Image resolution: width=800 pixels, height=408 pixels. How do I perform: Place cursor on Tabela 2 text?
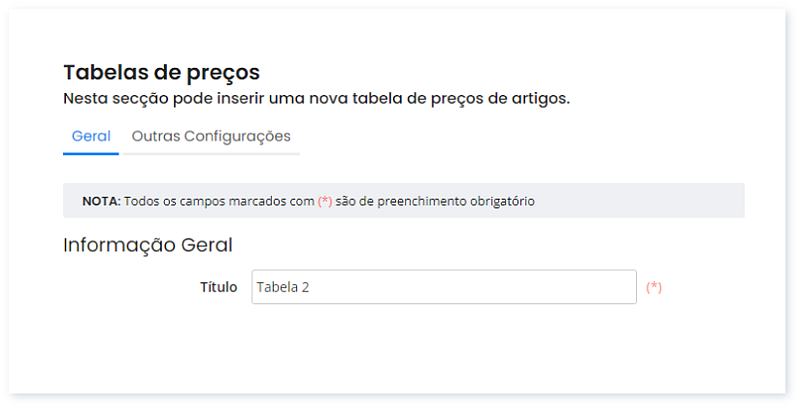point(285,287)
